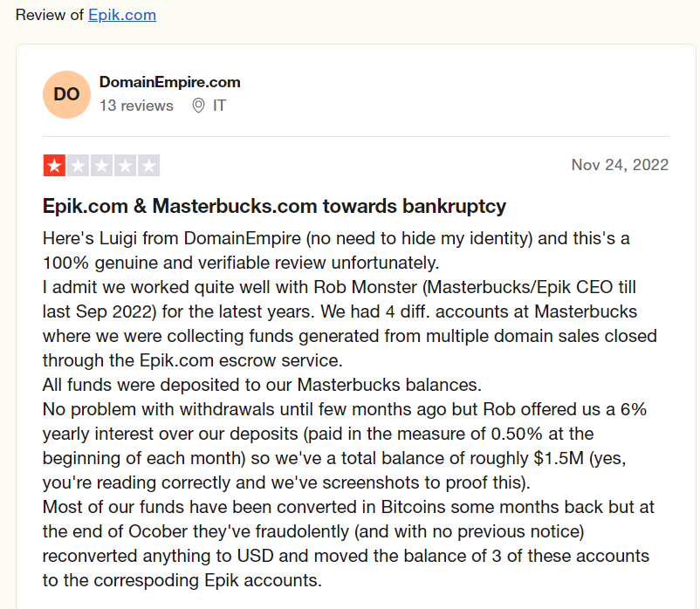700x609 pixels.
Task: Click the line 'All funds were deposited'
Action: point(262,385)
